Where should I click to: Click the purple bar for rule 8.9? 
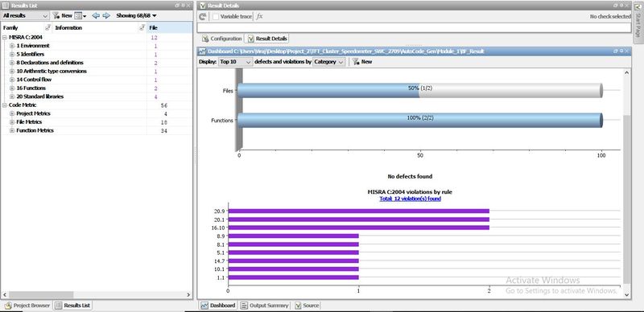[293, 236]
